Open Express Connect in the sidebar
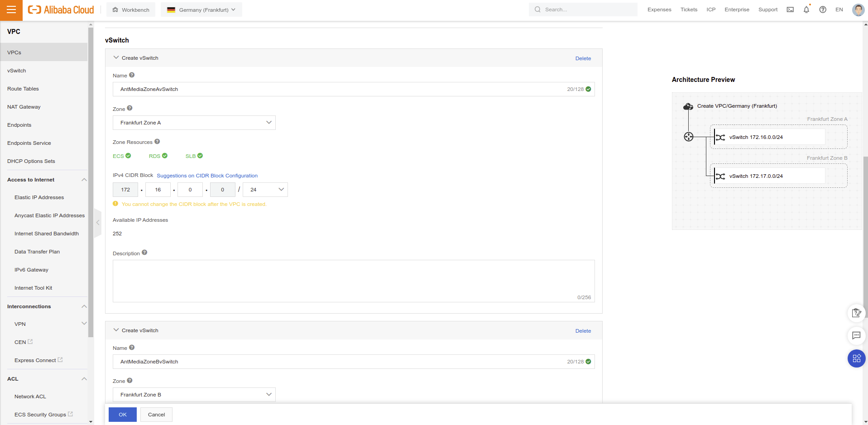868x425 pixels. pyautogui.click(x=38, y=360)
